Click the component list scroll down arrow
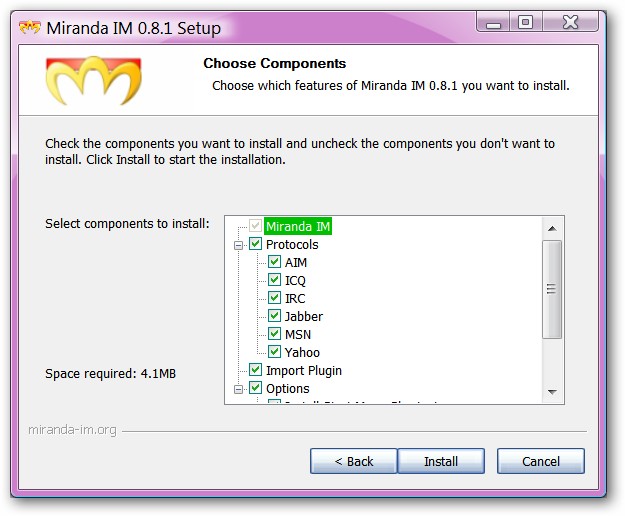Viewport: 625px width, 516px height. (552, 392)
